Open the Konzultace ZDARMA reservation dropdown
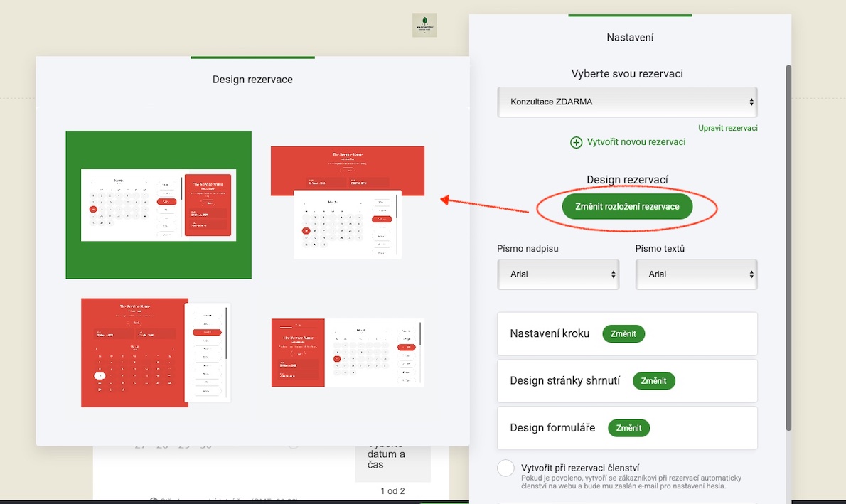This screenshot has width=846, height=504. [627, 102]
